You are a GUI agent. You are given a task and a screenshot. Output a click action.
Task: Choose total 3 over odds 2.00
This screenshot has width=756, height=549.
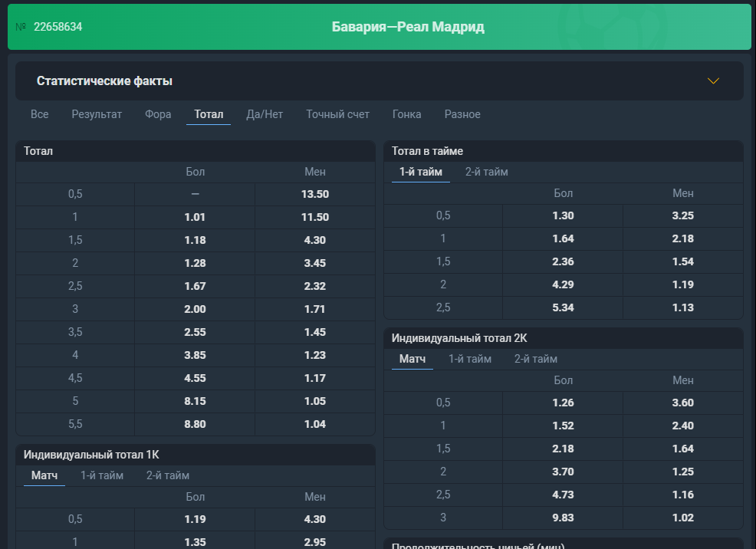[x=195, y=309]
